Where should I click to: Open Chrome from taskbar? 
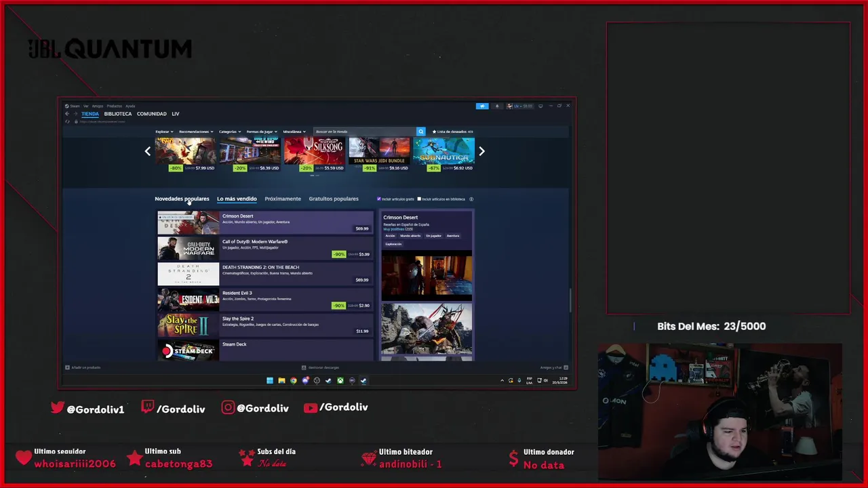pyautogui.click(x=294, y=380)
